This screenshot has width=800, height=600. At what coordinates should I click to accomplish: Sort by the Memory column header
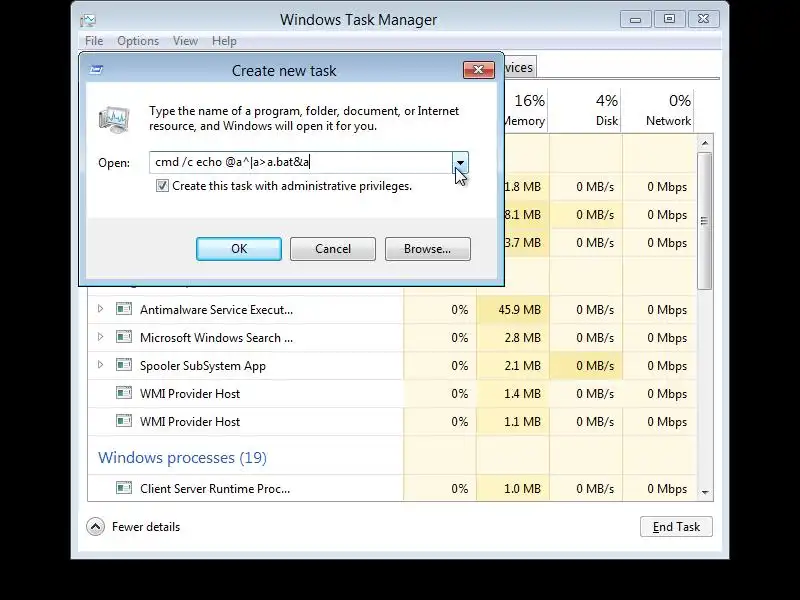click(x=526, y=111)
